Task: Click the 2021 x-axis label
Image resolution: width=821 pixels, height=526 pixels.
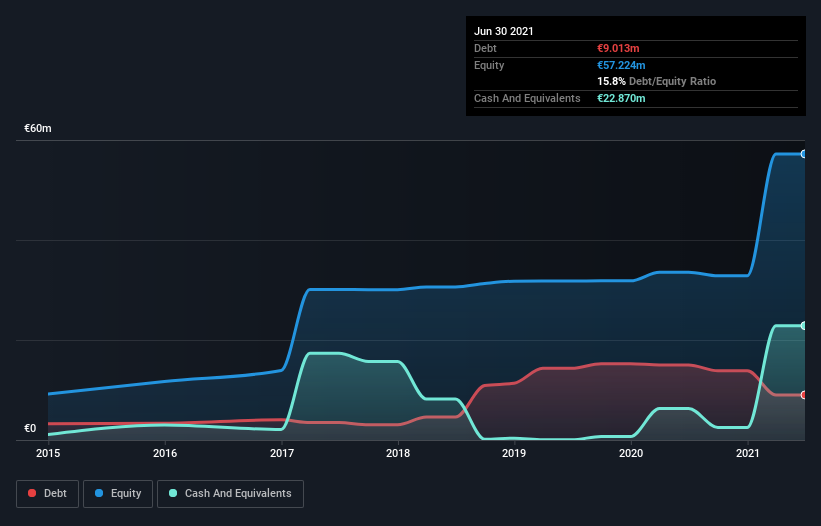Action: tap(748, 453)
